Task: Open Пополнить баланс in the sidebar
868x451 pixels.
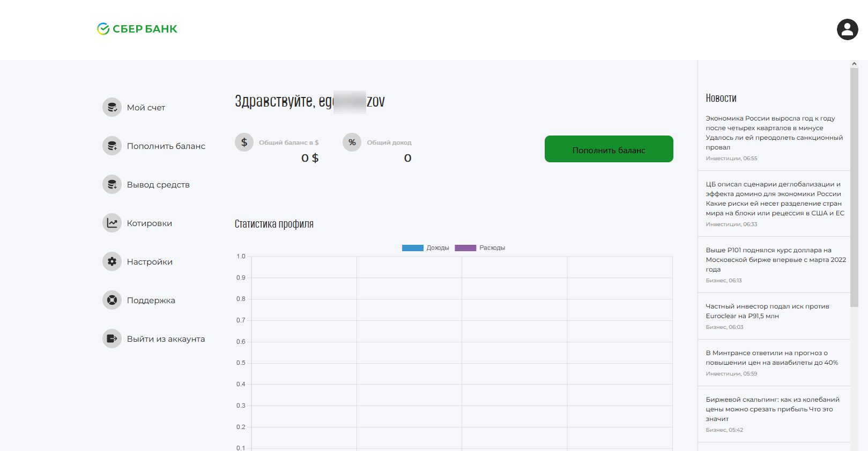Action: tap(166, 146)
